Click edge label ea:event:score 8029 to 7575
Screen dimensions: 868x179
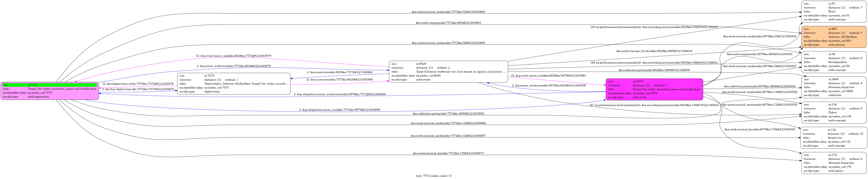click(339, 72)
